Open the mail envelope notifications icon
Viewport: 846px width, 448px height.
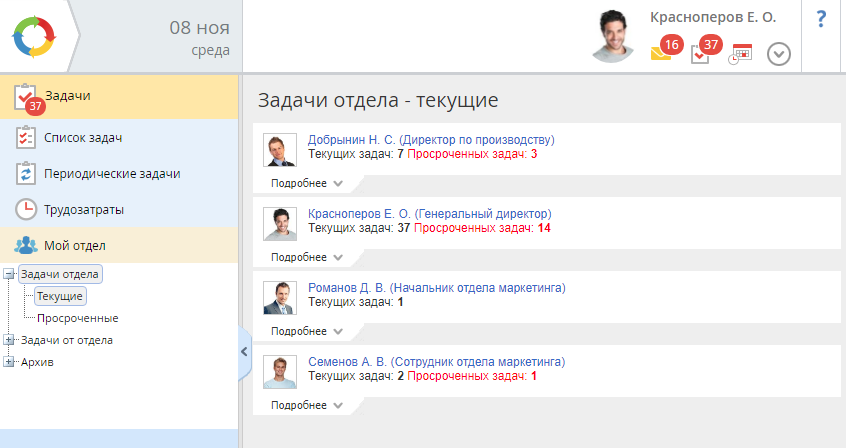(661, 54)
